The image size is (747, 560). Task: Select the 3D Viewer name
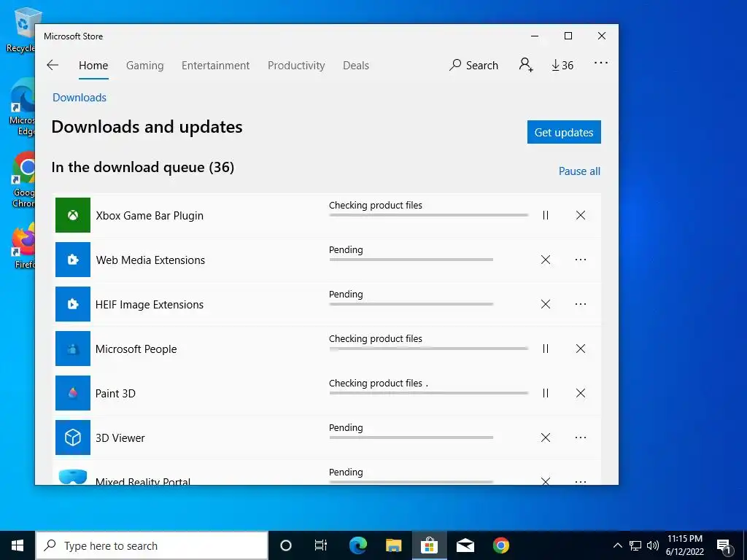coord(120,437)
